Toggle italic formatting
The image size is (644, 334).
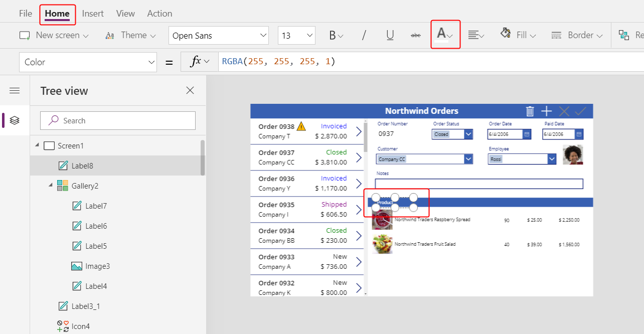pos(364,35)
